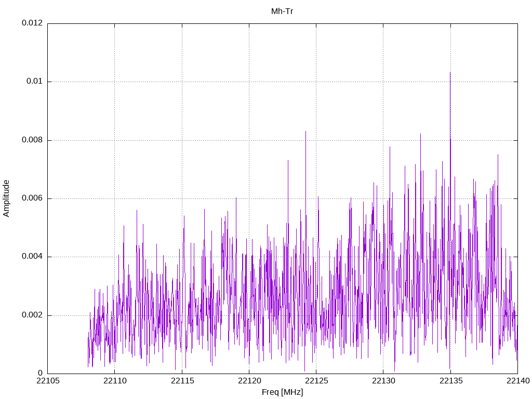Click the x-axis tick 22125
The width and height of the screenshot is (532, 399).
316,381
